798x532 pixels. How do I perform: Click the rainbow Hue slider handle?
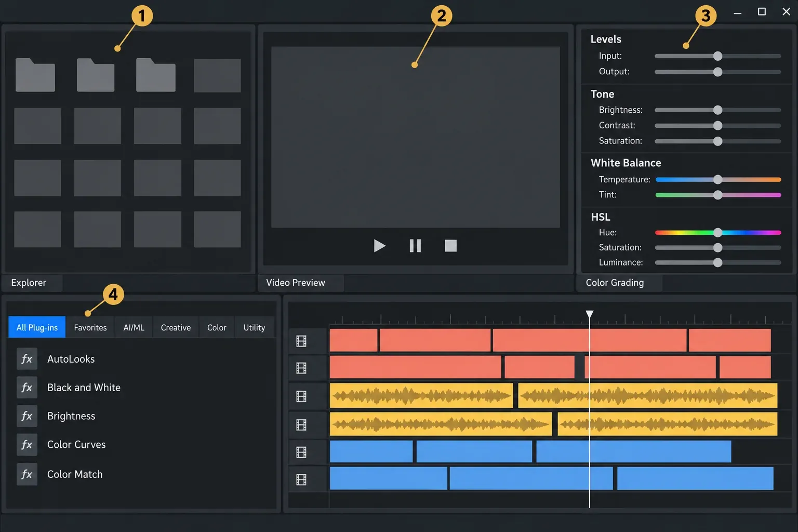click(x=718, y=233)
